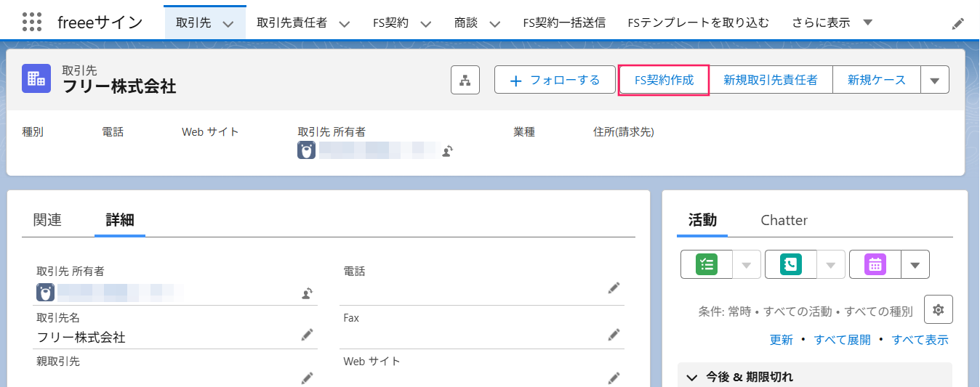The width and height of the screenshot is (980, 387).
Task: Click the 条件: 常時 filter summary text
Action: 805,311
